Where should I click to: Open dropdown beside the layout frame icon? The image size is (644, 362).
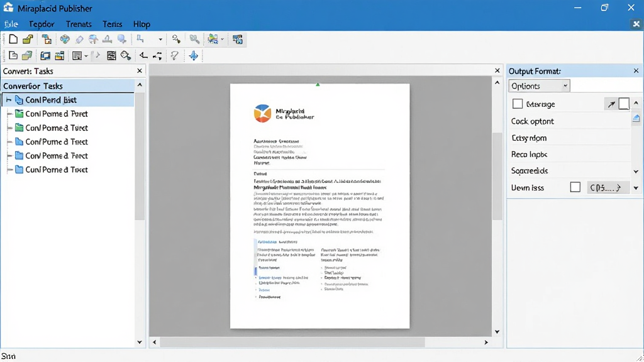86,56
